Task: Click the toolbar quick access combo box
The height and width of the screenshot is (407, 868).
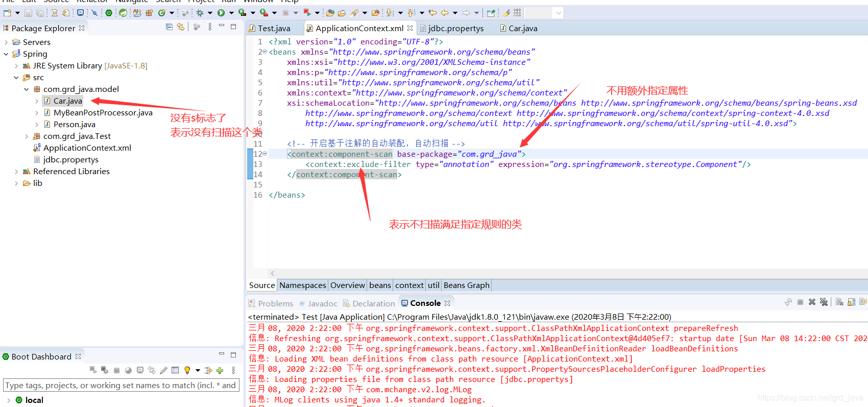Action: [x=544, y=13]
